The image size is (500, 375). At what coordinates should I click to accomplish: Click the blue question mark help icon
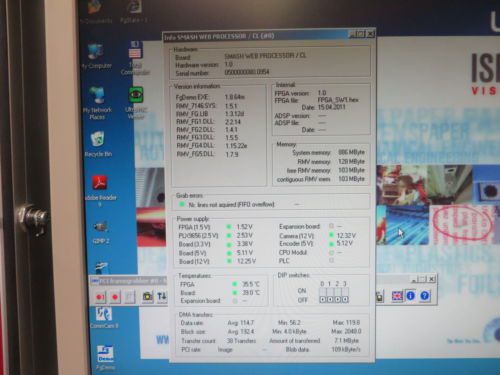coord(425,296)
